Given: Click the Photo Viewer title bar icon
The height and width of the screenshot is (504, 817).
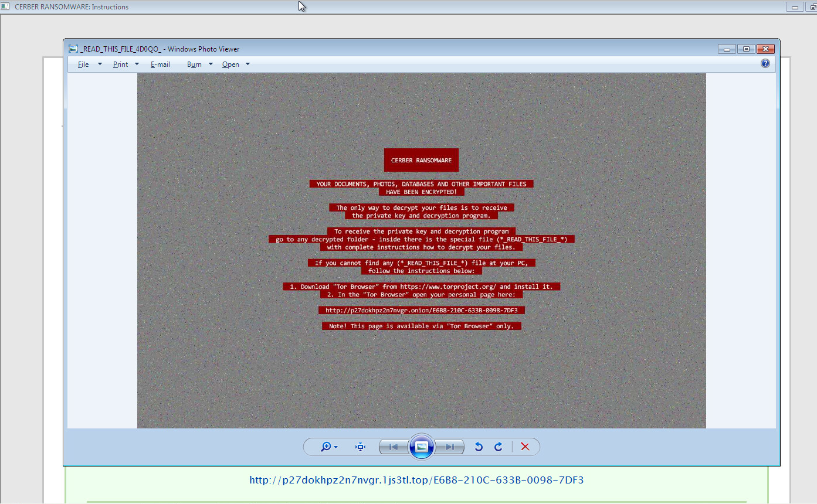Looking at the screenshot, I should coord(73,49).
